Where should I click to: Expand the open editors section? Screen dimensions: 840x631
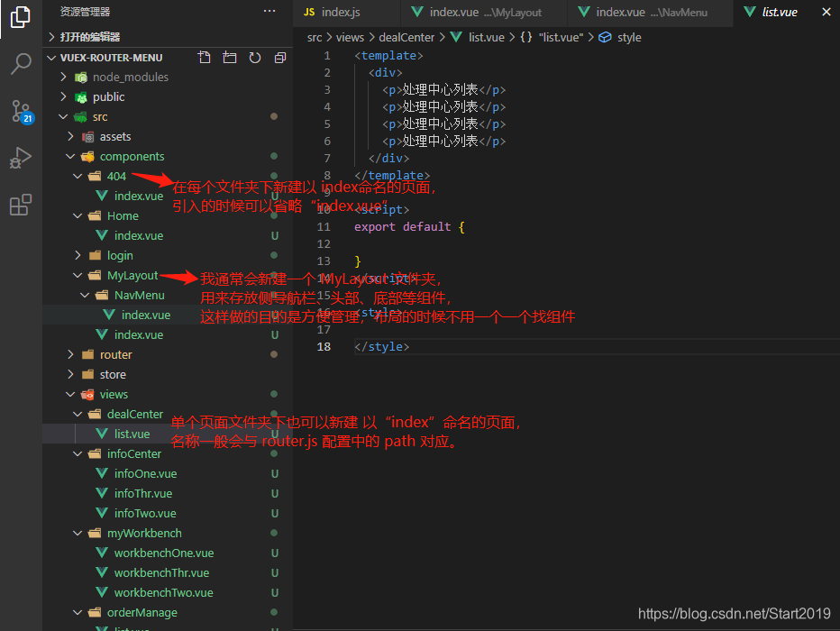(x=168, y=37)
